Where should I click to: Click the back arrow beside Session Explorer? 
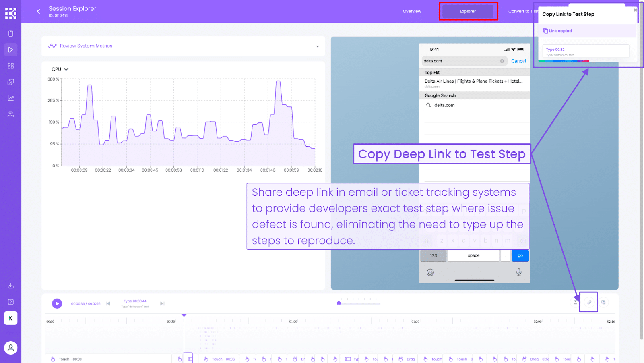click(38, 11)
